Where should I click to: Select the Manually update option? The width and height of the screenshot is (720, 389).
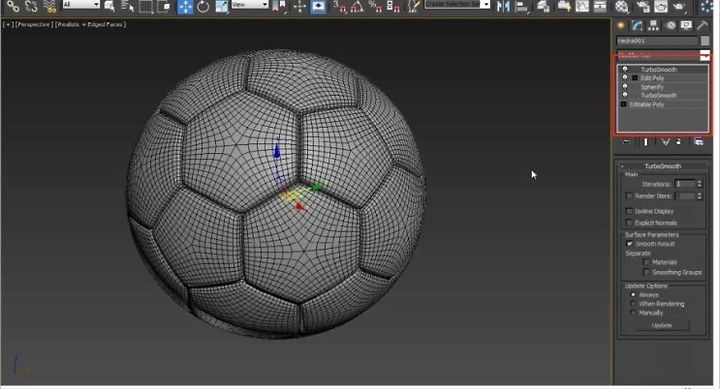click(x=633, y=313)
